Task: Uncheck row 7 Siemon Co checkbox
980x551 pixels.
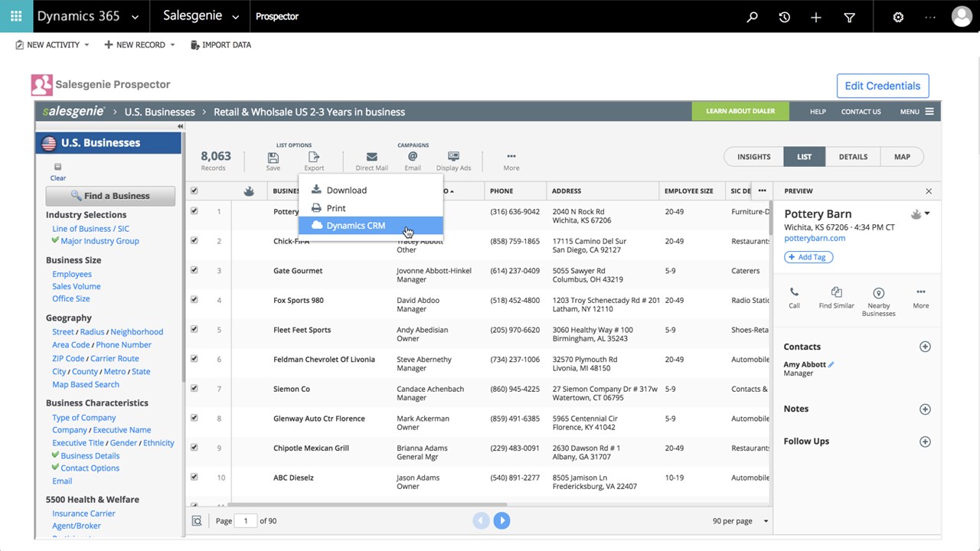Action: (194, 389)
